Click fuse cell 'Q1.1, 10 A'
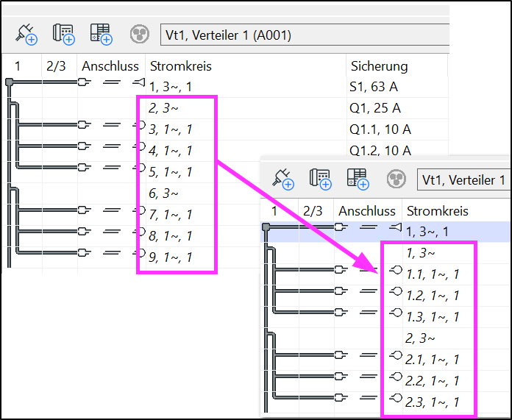Viewport: 512px width, 420px height. (380, 129)
